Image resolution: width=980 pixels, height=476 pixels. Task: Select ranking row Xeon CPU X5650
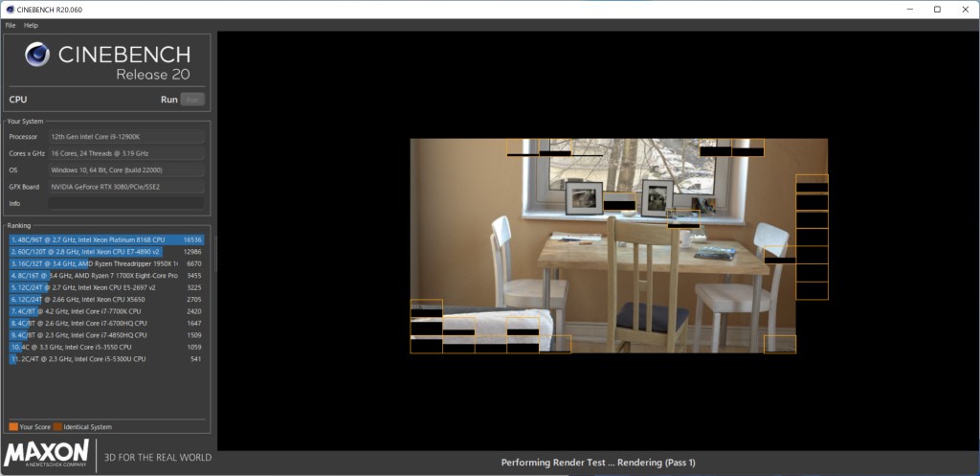106,300
